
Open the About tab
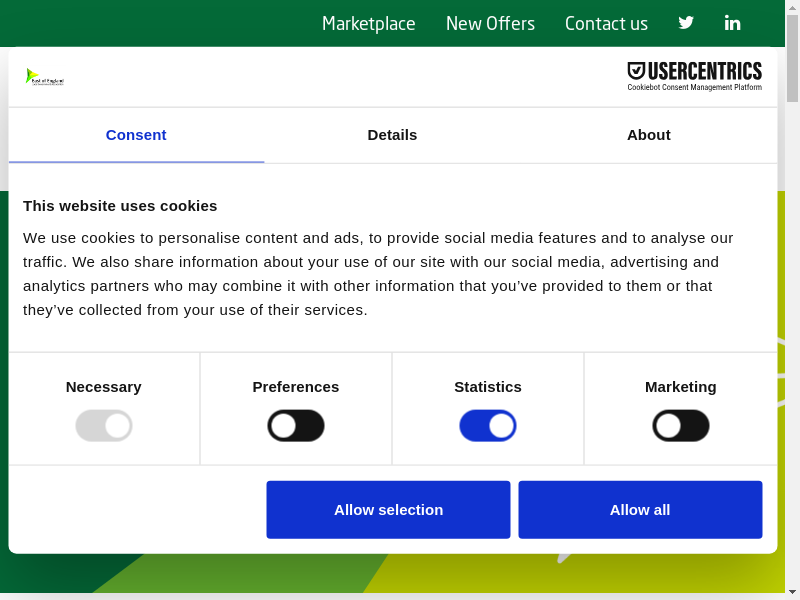(x=649, y=135)
